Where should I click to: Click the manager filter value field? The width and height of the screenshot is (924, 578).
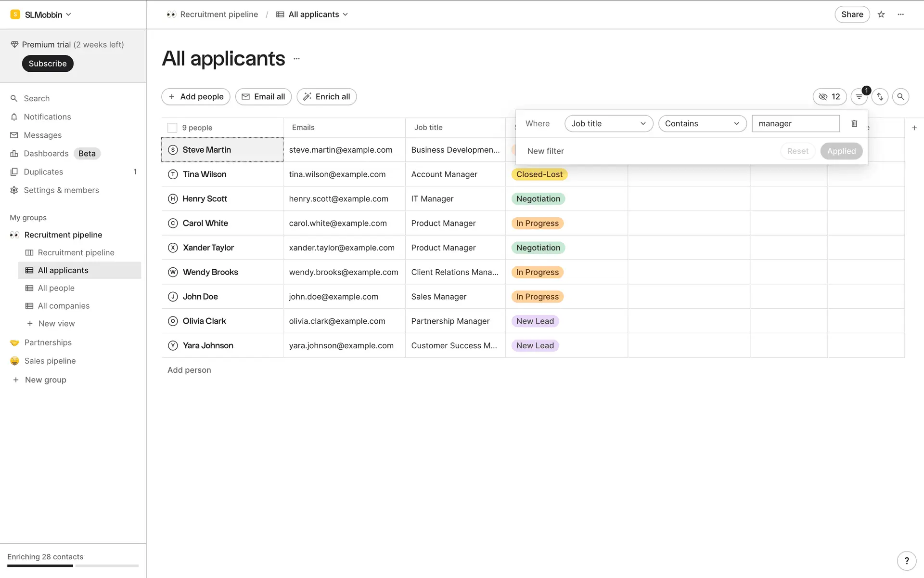tap(795, 124)
